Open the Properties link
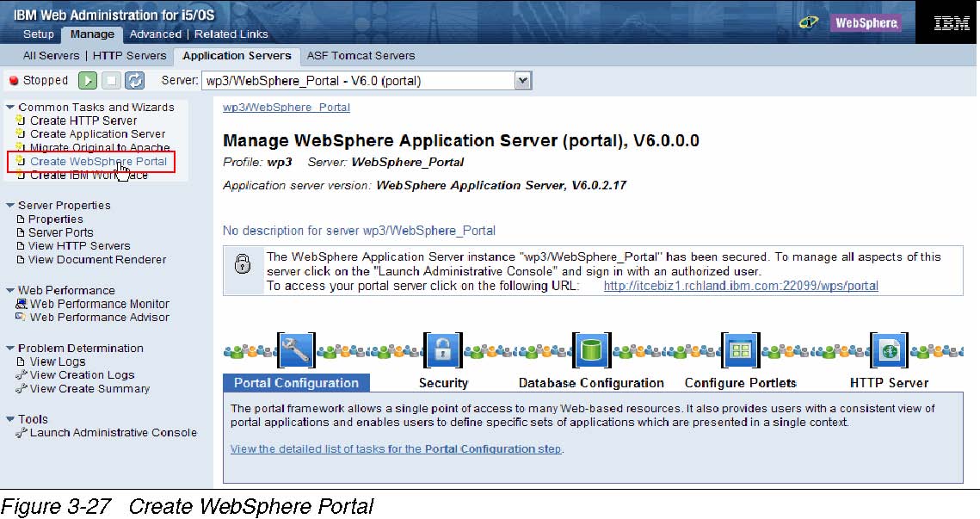 coord(56,219)
